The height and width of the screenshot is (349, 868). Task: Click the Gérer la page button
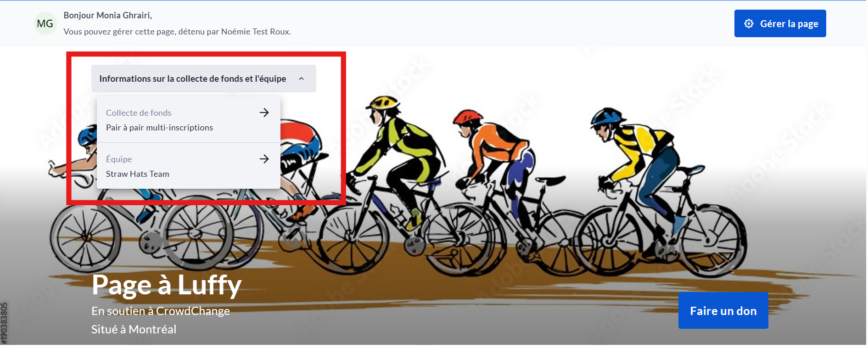(x=780, y=23)
